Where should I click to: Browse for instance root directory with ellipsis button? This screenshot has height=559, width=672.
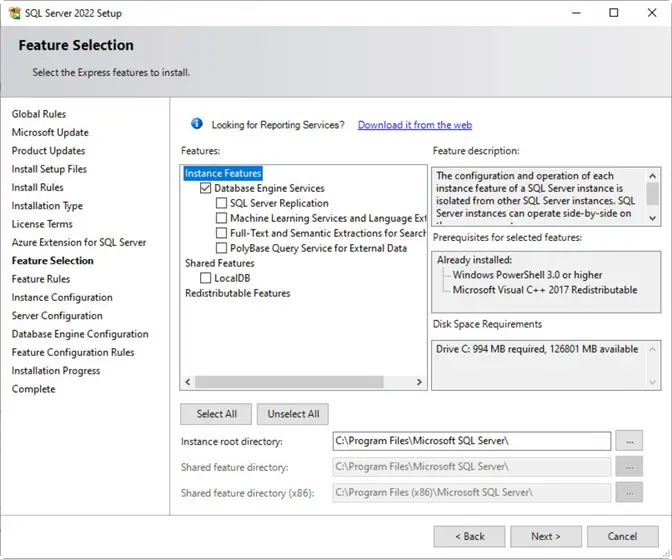(x=629, y=441)
